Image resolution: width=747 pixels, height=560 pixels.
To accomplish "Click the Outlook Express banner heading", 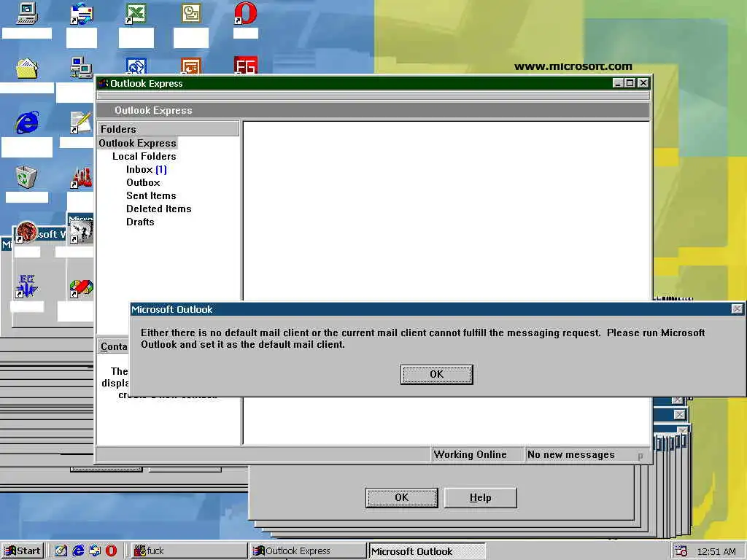I will tap(153, 111).
